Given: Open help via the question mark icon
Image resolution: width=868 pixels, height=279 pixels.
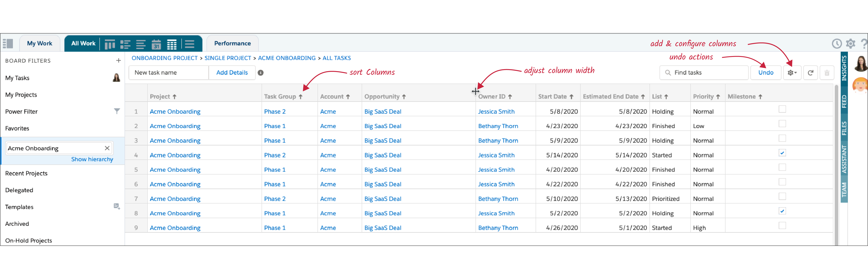Looking at the screenshot, I should pos(864,43).
